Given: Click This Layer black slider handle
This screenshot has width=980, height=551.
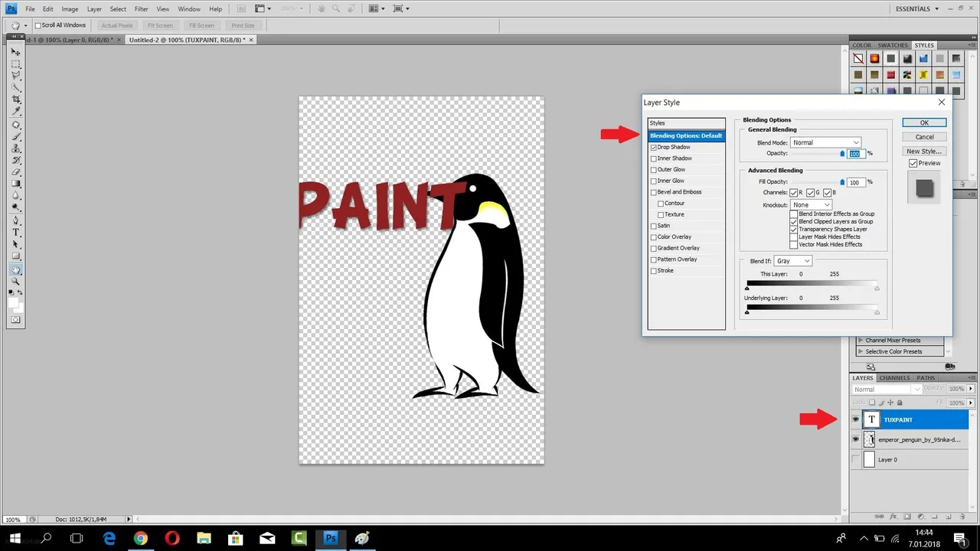Looking at the screenshot, I should point(747,289).
